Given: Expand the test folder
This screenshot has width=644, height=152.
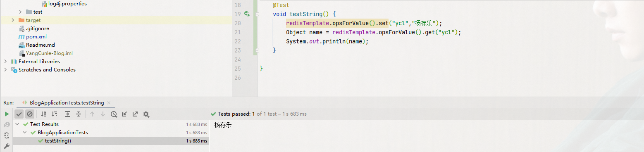Looking at the screenshot, I should tap(20, 12).
